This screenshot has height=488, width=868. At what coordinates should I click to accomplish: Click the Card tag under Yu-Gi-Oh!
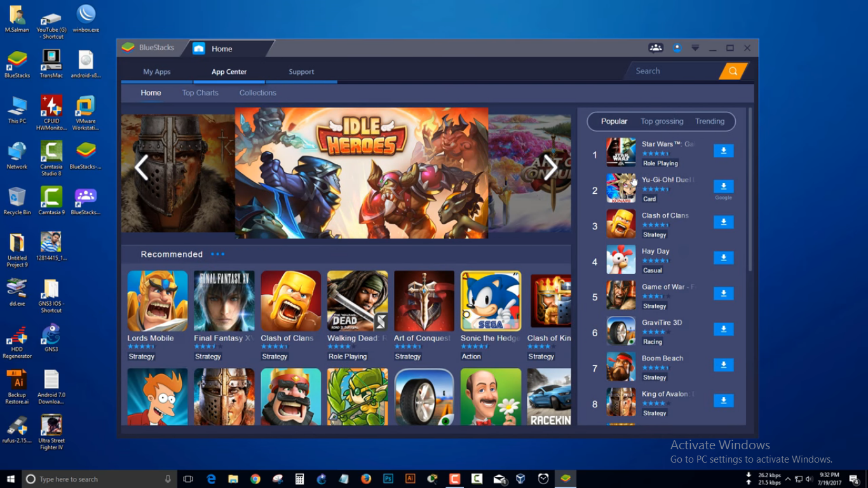(649, 199)
